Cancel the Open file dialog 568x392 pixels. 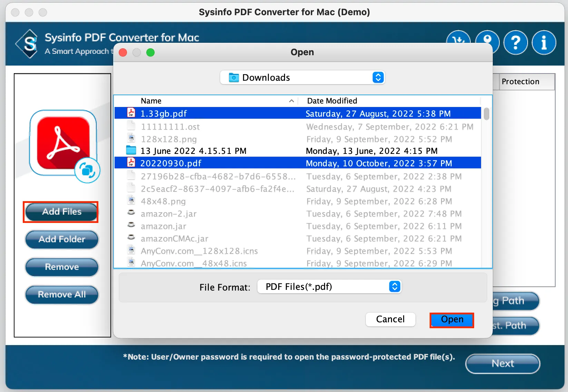(x=390, y=320)
